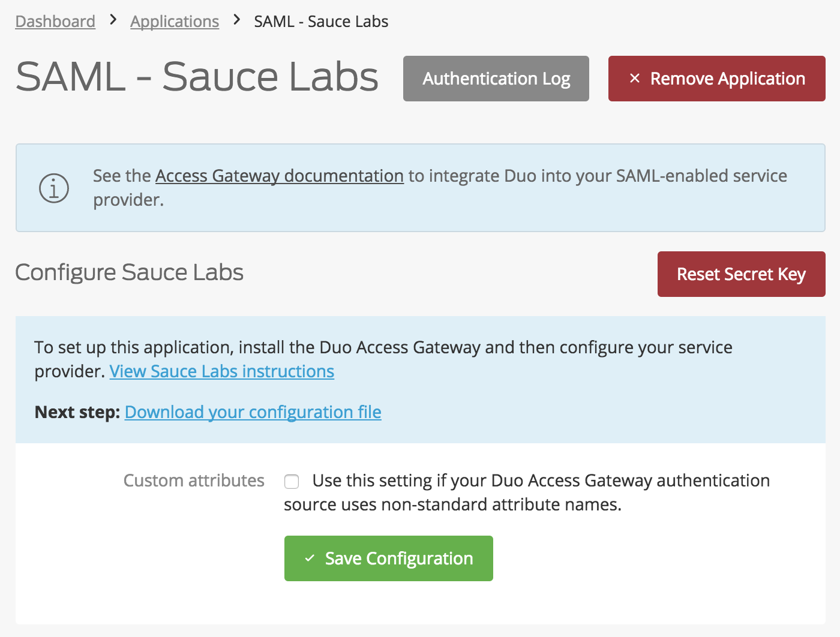Open the Dashboard page
The height and width of the screenshot is (637, 840).
click(x=55, y=21)
